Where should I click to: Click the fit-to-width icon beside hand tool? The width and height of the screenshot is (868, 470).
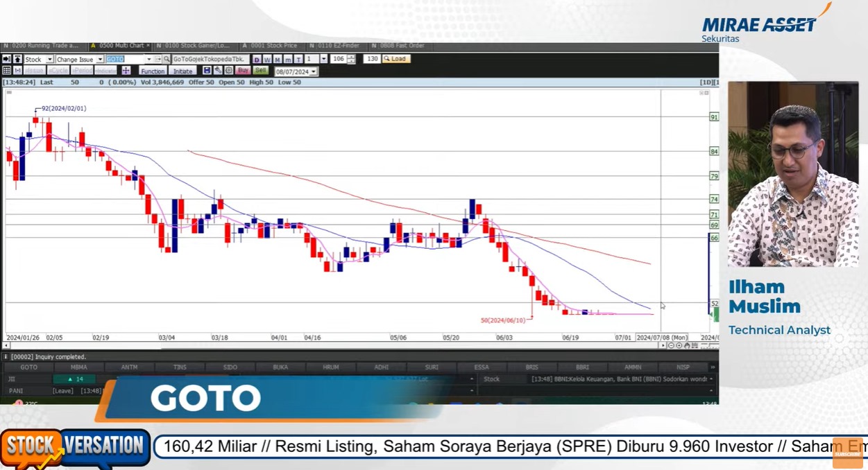pos(695,345)
